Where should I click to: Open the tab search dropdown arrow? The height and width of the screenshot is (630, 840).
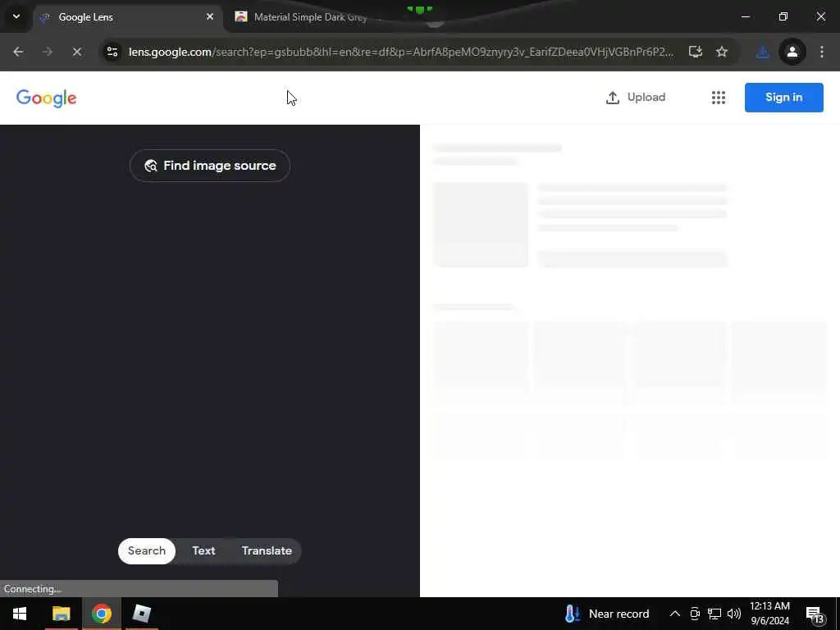pyautogui.click(x=16, y=16)
